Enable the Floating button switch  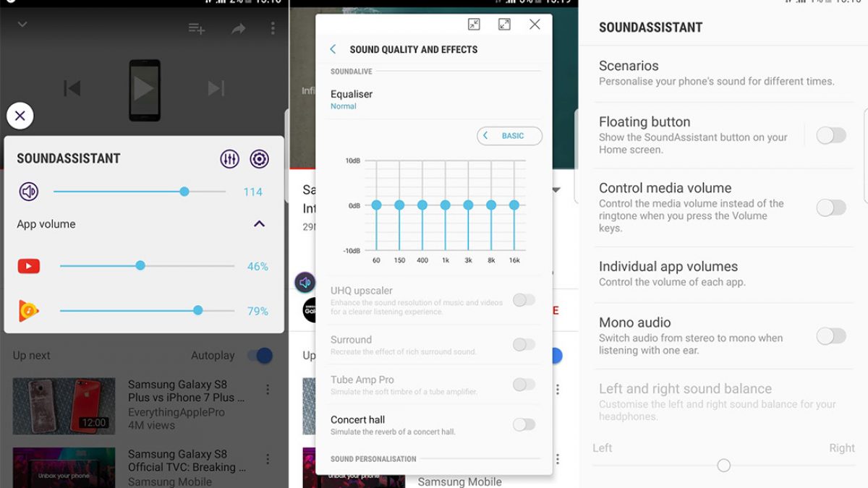831,135
